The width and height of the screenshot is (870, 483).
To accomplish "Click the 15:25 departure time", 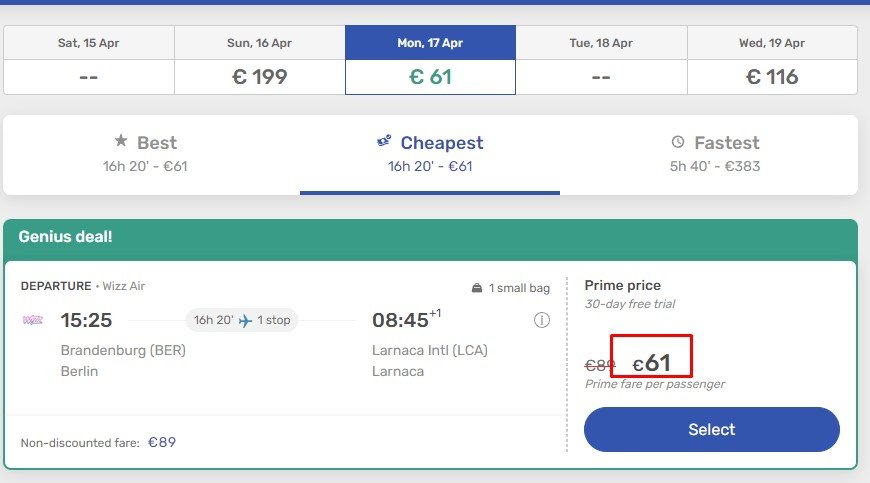I will [86, 320].
